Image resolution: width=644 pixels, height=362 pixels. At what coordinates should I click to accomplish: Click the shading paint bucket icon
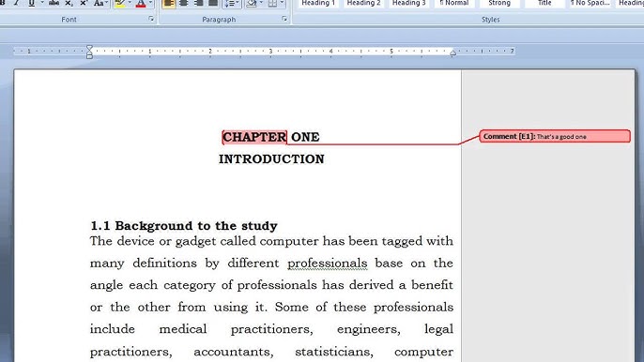coord(252,4)
